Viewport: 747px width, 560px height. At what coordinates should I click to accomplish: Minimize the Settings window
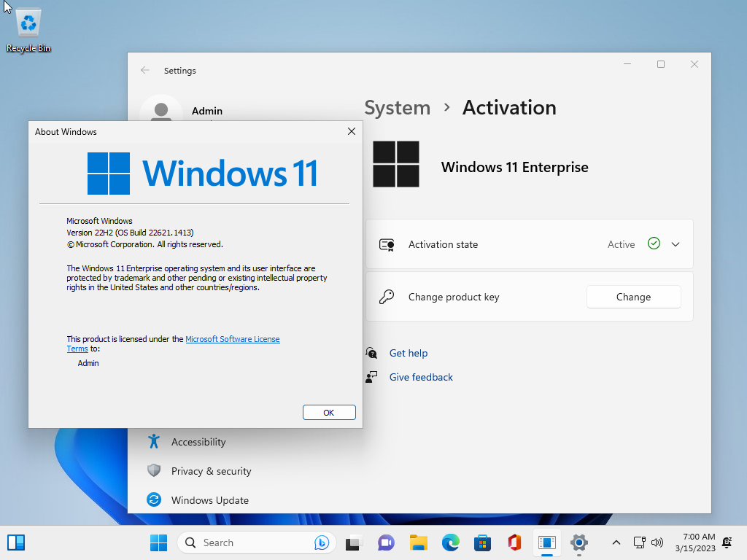tap(627, 64)
